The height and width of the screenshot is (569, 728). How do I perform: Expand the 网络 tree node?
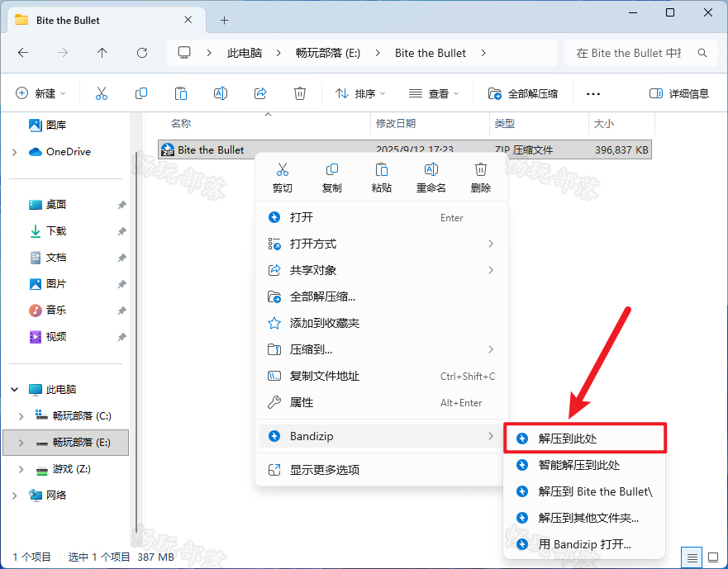[14, 496]
